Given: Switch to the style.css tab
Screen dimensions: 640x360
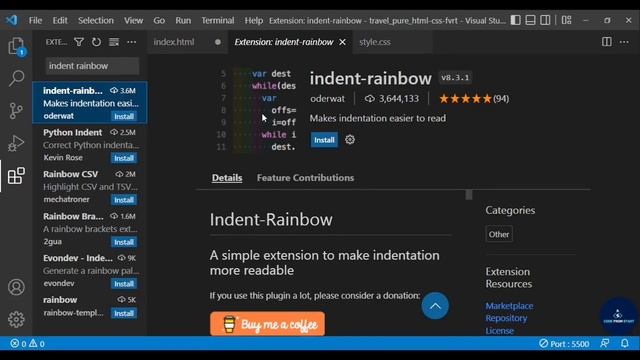Looking at the screenshot, I should pos(392,42).
